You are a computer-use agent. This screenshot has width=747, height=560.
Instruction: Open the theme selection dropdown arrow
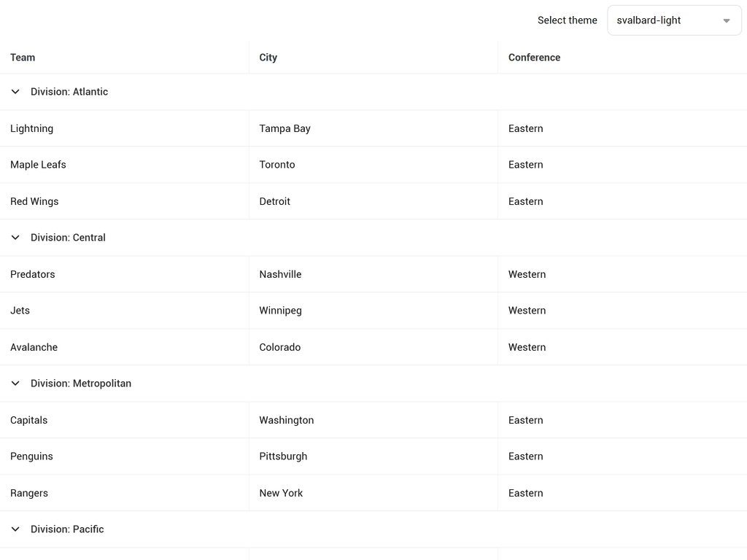click(727, 20)
